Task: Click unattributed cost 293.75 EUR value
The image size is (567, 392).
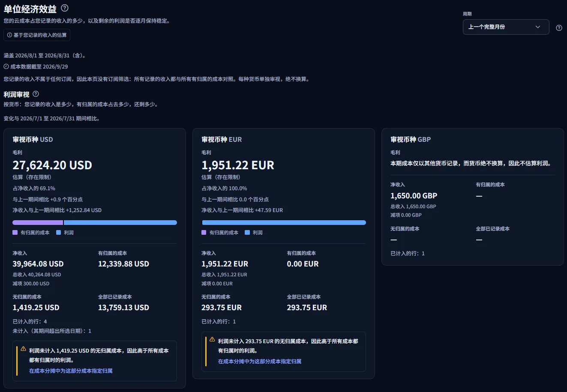Action: [x=222, y=308]
